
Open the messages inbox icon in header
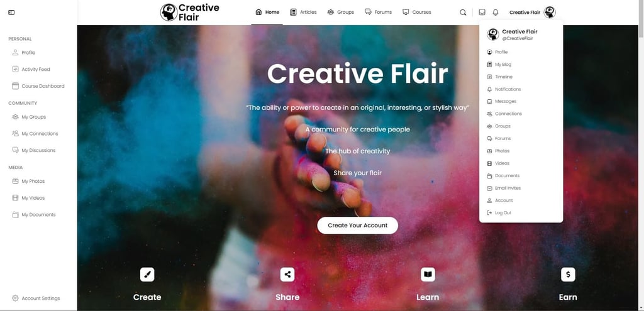[482, 13]
